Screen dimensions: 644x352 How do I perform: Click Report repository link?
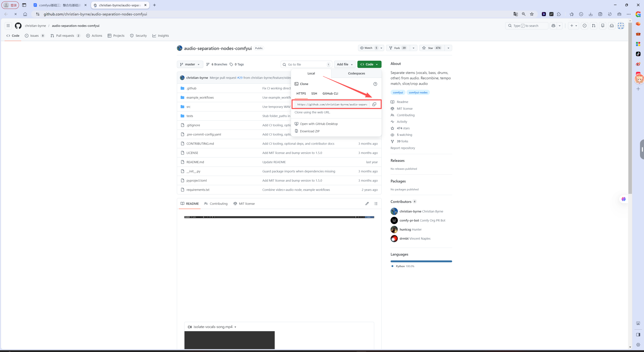point(403,148)
